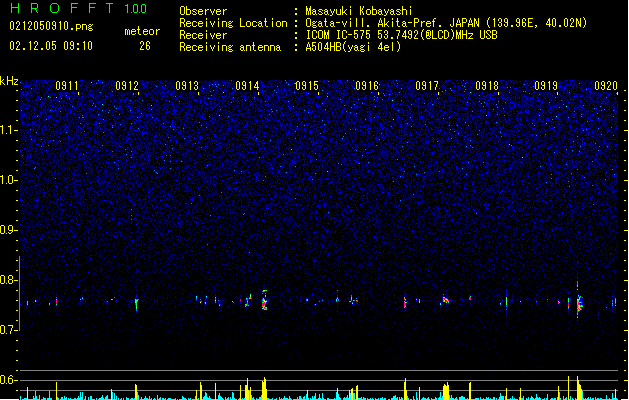
Task: Click the 0.6 kHz axis label
Action: (x=9, y=380)
